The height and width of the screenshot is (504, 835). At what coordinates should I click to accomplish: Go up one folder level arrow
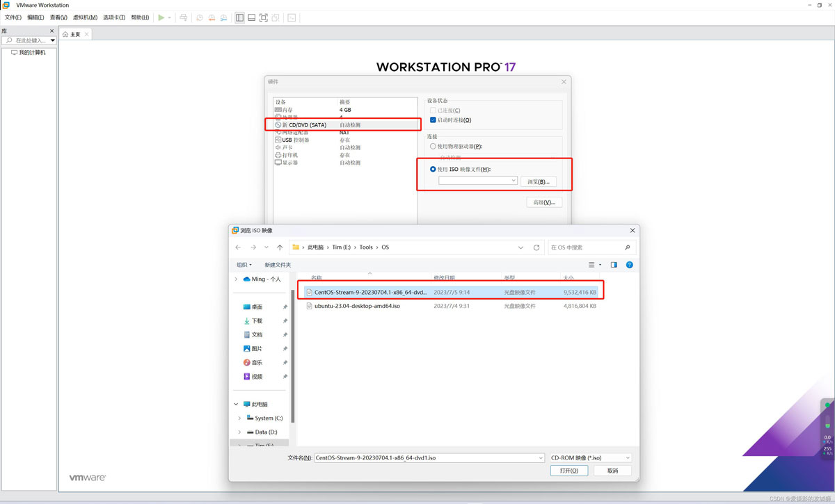click(280, 247)
